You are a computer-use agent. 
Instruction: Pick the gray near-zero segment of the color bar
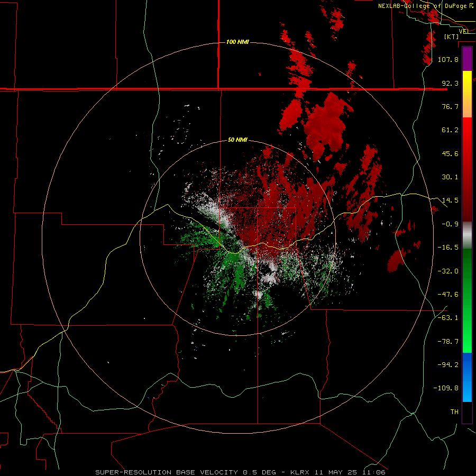click(x=467, y=235)
